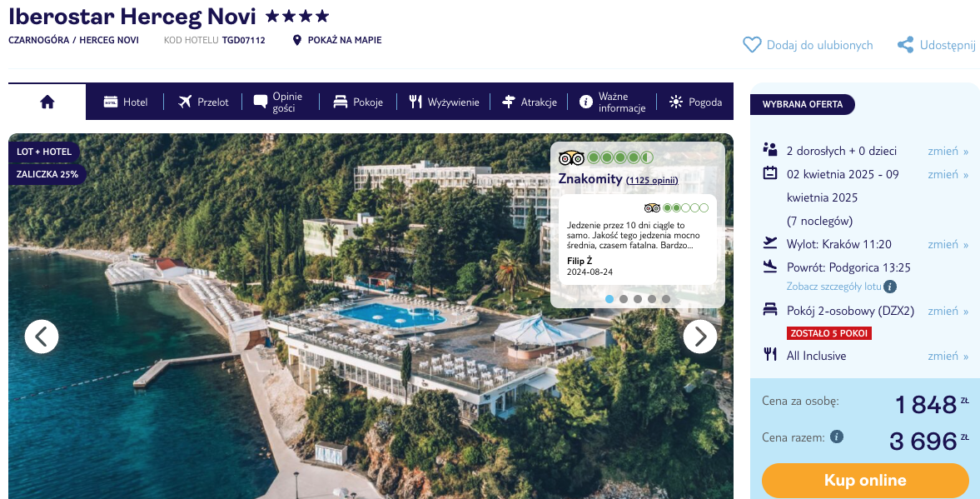
Task: Click info icon next to Cena razem
Action: pyautogui.click(x=836, y=437)
